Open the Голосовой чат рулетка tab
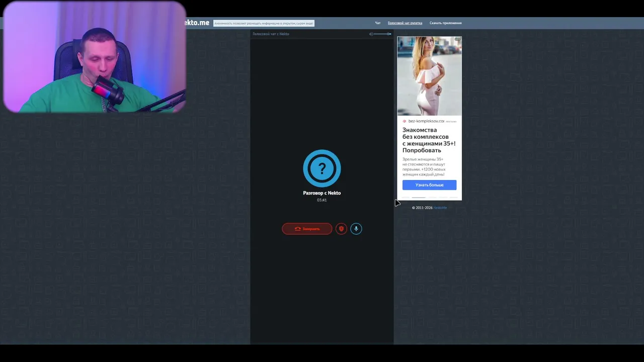 [405, 23]
